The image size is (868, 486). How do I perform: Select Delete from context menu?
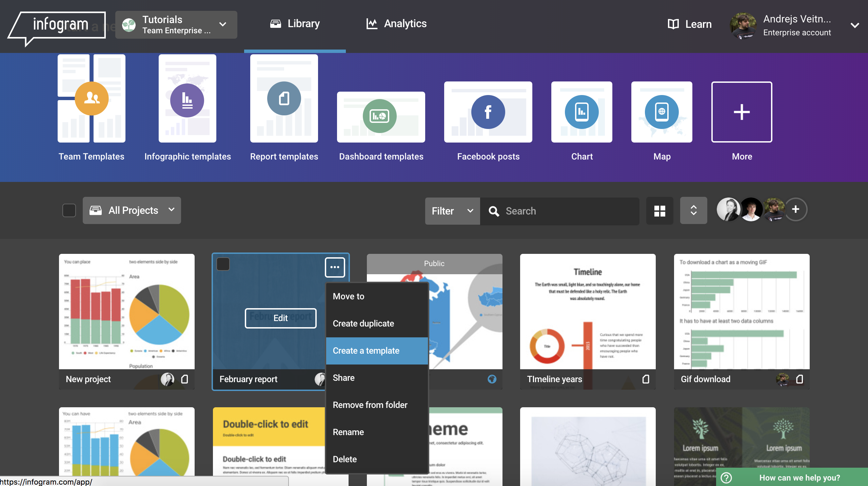344,459
